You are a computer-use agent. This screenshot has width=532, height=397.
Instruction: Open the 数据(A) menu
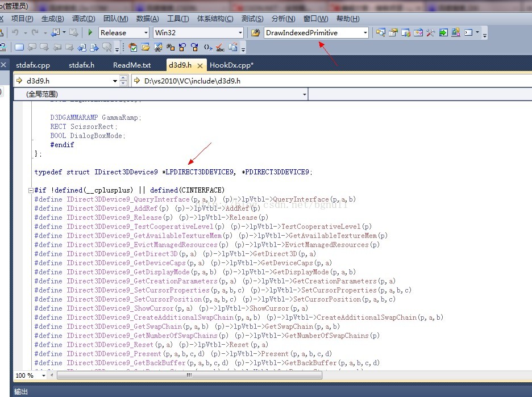click(x=148, y=19)
